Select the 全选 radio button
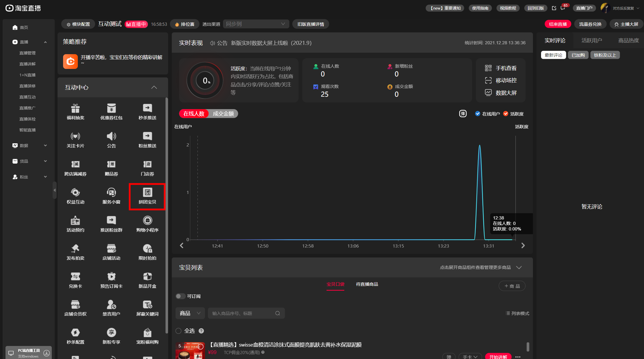 click(x=178, y=331)
